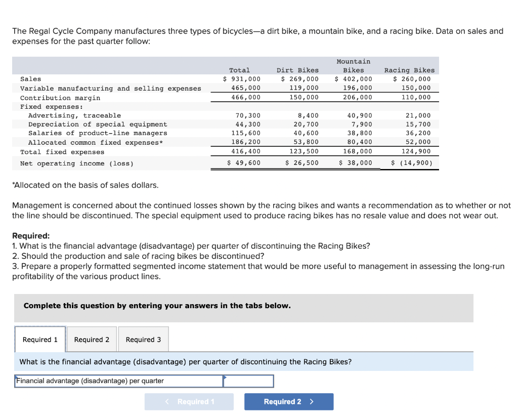Select Mountain Bikes sales $ 402,000
The width and height of the screenshot is (518, 420).
[353, 79]
